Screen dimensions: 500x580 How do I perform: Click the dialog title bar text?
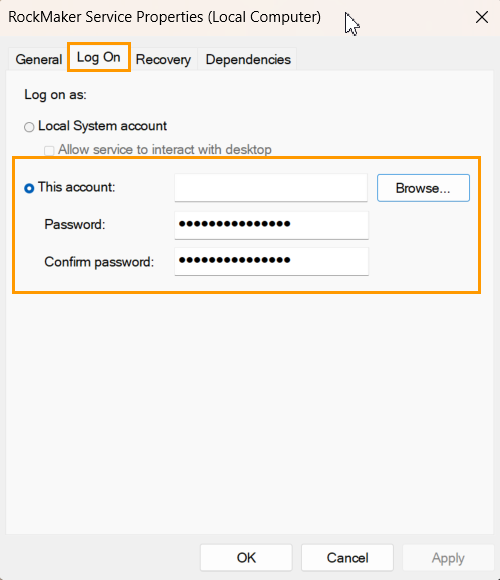165,17
